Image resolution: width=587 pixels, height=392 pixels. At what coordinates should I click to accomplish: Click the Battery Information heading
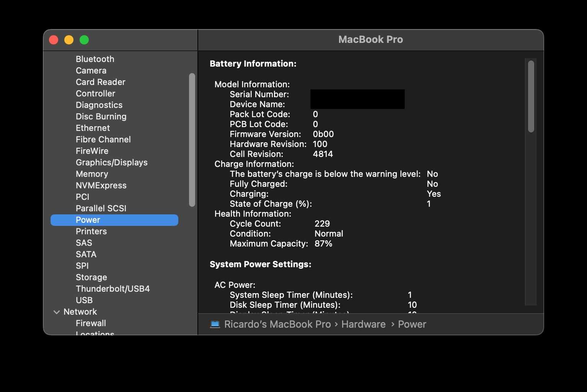(x=253, y=64)
